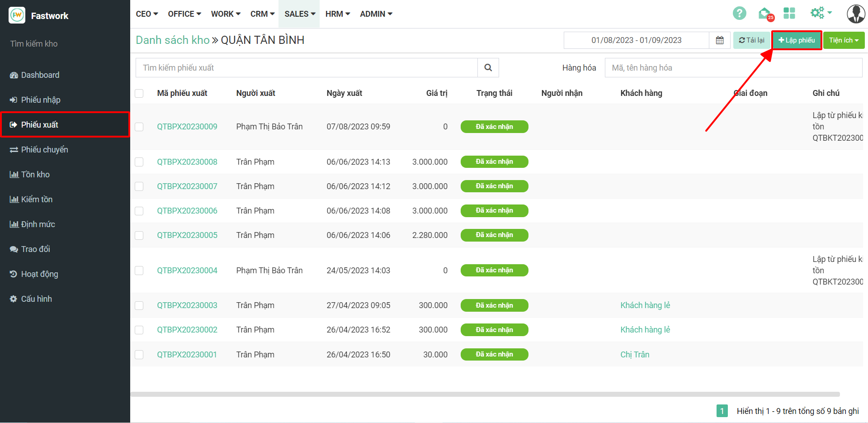Go to Phiếu nhập in sidebar
The width and height of the screenshot is (868, 423).
[x=41, y=100]
